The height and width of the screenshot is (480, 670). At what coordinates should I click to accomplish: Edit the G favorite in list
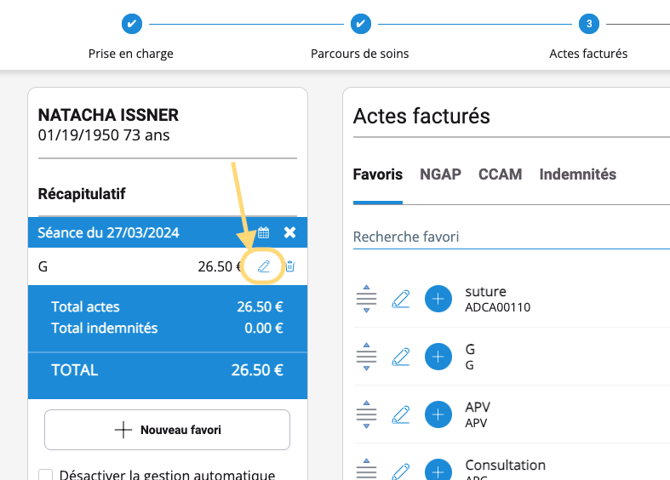pos(401,357)
